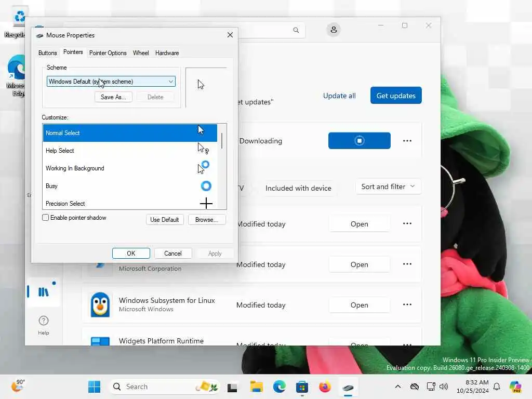Open the Pointer Options tab
This screenshot has height=399, width=532.
tap(108, 53)
